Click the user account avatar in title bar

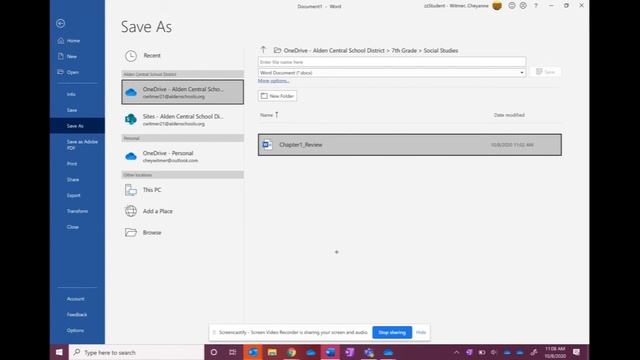(497, 6)
